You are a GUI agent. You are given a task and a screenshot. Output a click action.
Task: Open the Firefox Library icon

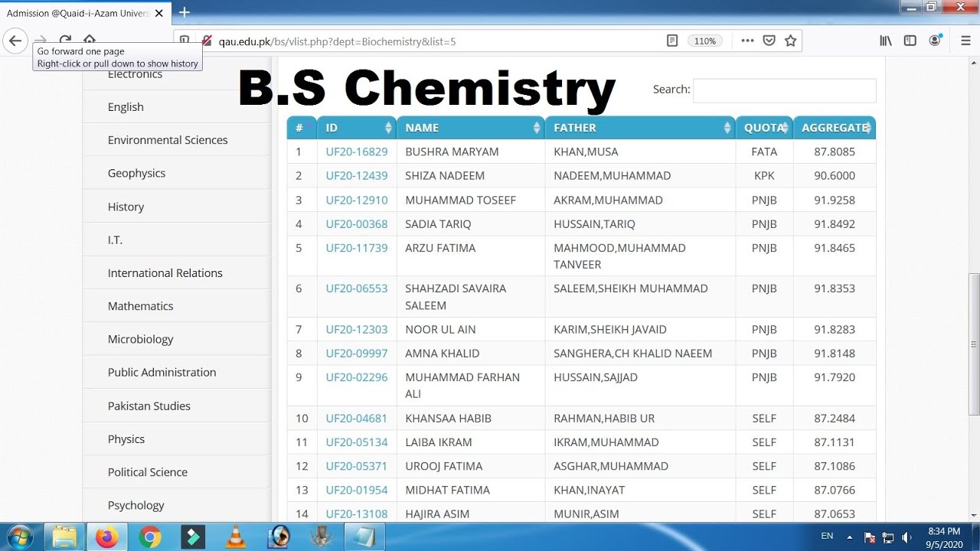click(x=886, y=41)
